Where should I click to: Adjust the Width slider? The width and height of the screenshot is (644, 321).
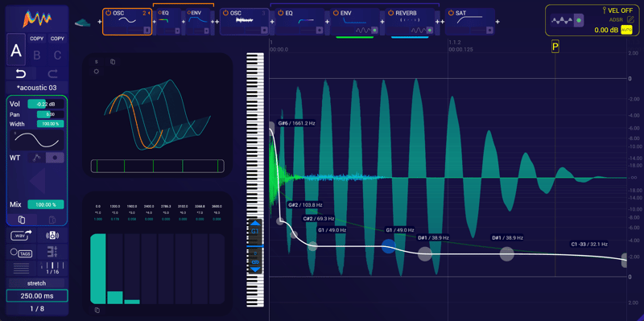click(x=50, y=124)
